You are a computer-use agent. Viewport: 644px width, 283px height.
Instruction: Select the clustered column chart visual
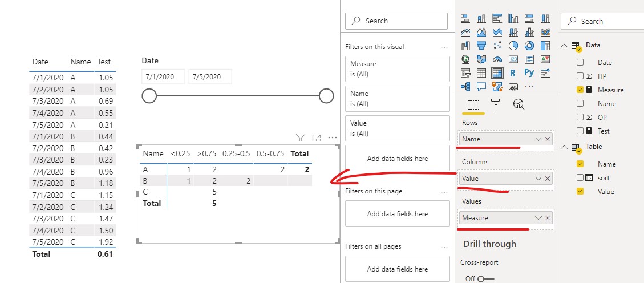(513, 18)
